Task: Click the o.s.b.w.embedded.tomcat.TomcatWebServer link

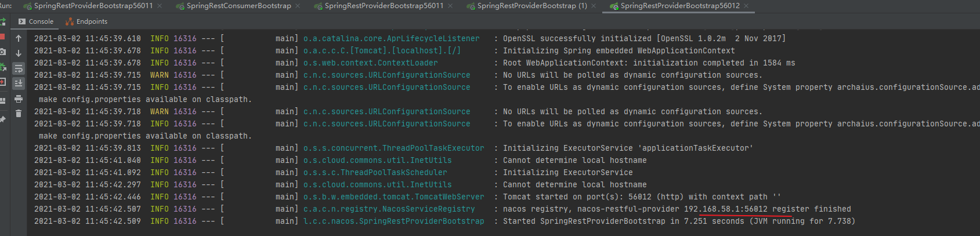Action: tap(393, 197)
